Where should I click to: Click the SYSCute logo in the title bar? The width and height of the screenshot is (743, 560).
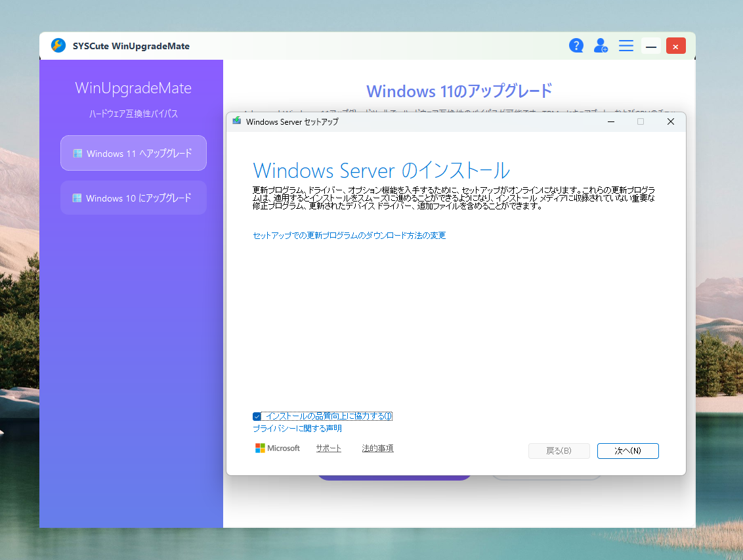58,45
